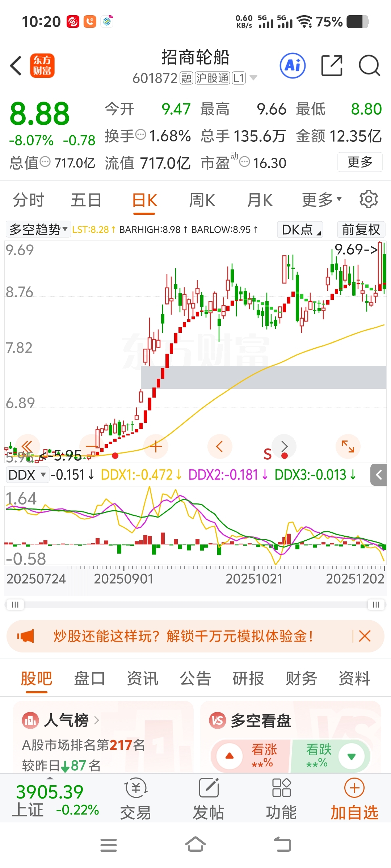391x868 pixels.
Task: Click the chart range scrollbar track
Action: (x=195, y=605)
